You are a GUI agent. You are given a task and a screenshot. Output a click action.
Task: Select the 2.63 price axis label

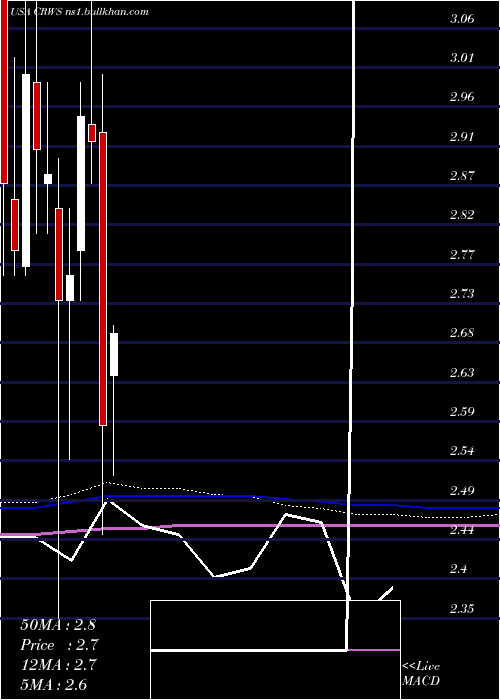[462, 372]
